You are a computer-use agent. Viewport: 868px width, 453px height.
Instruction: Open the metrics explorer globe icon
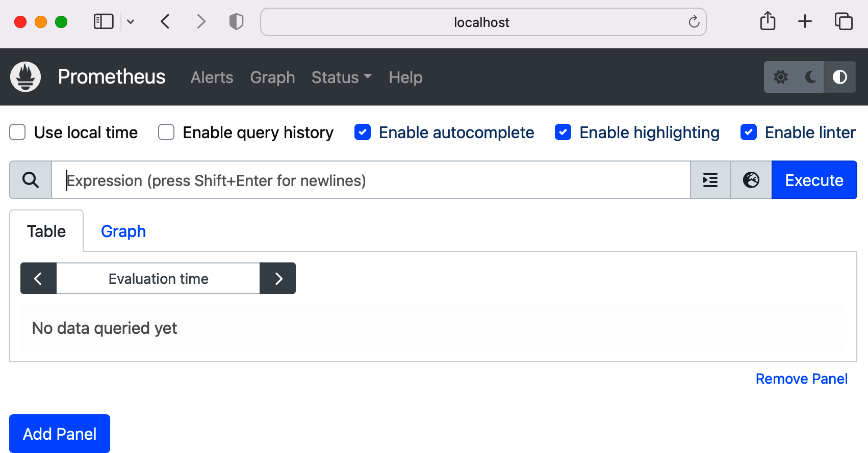pos(751,180)
